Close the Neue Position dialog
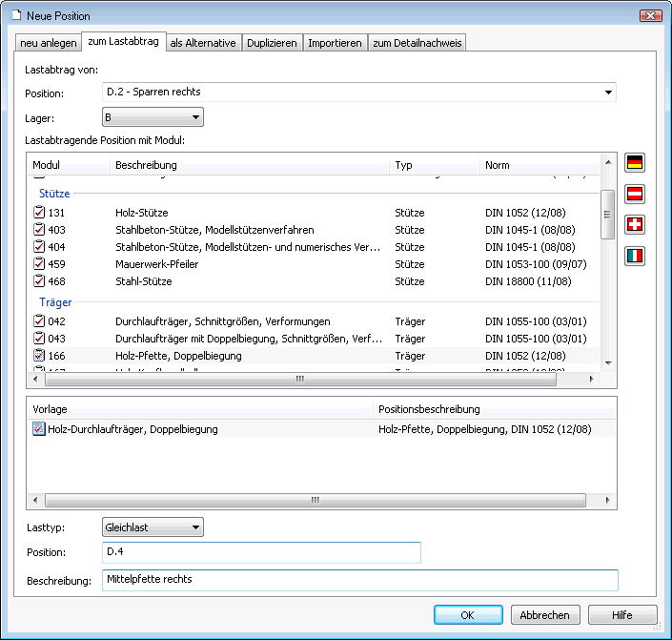Screen dimensions: 672x640 point(651,16)
